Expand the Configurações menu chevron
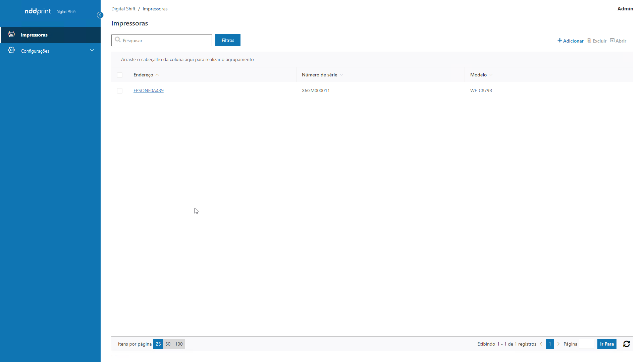 pos(92,51)
